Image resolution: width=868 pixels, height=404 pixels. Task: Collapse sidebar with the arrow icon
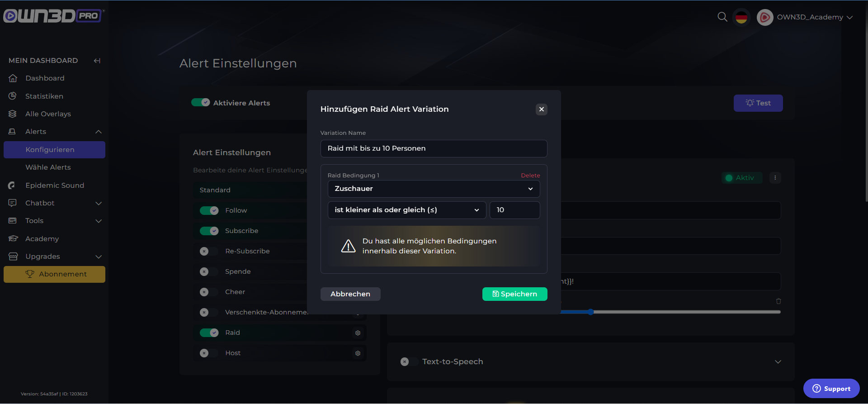(x=97, y=61)
